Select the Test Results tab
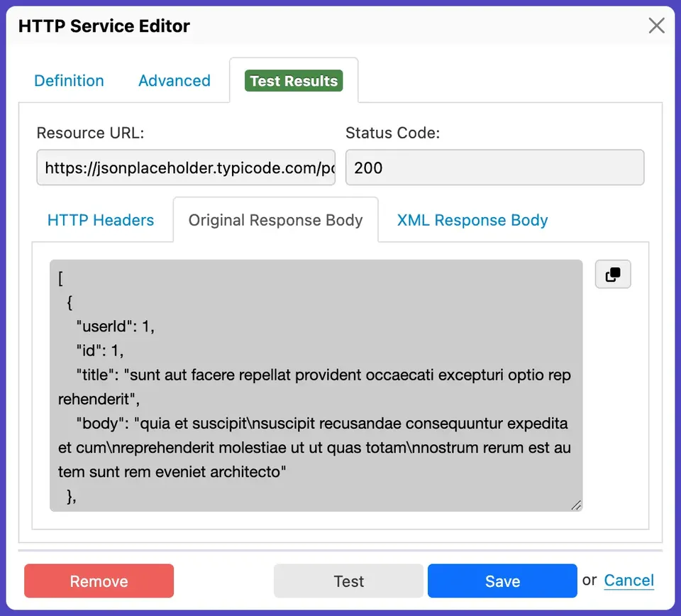 tap(294, 81)
